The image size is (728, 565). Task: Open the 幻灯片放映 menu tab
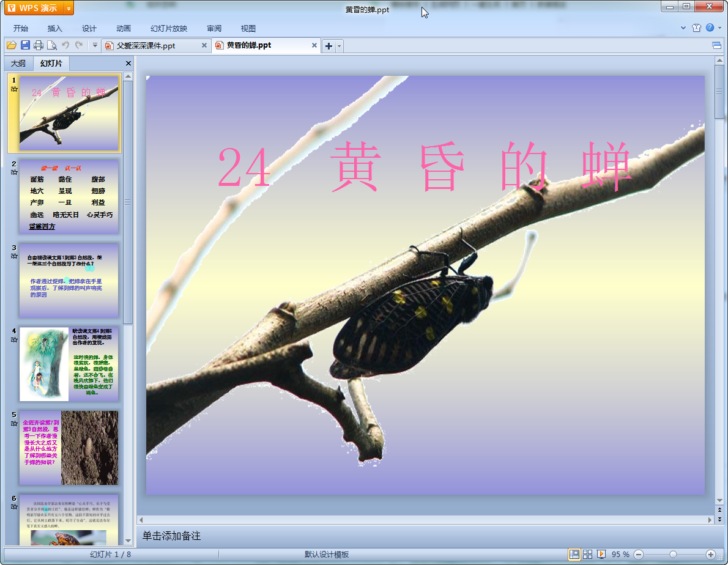[168, 28]
